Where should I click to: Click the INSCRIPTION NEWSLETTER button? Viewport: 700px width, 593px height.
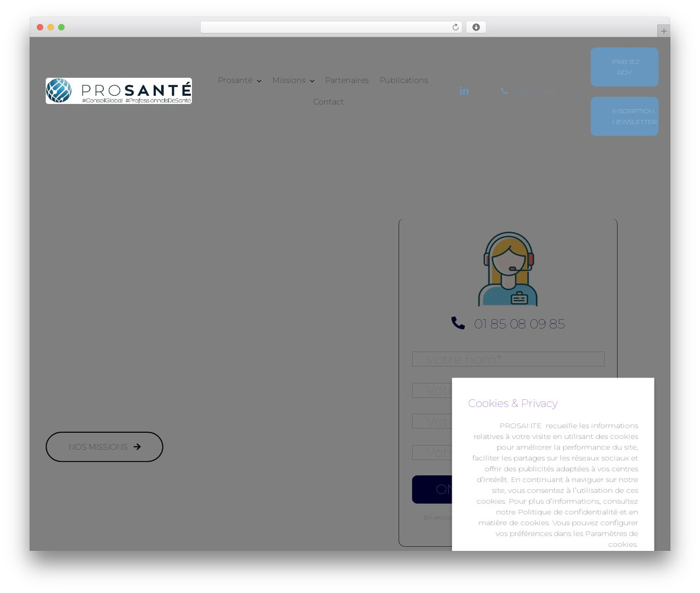pos(625,116)
